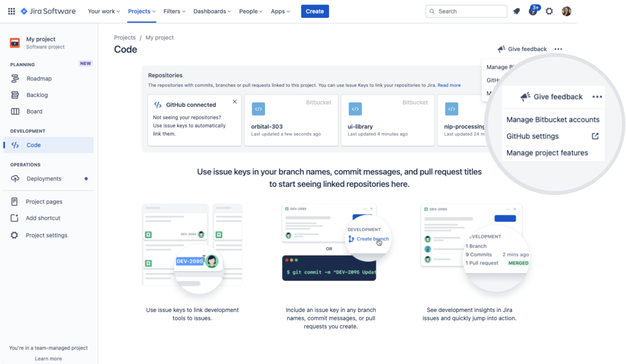Viewport: 626px width, 364px height.
Task: Expand the Projects dropdown
Action: 142,11
